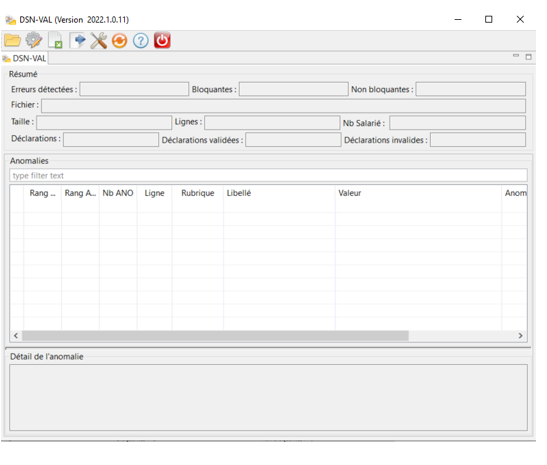Screen dimensions: 547x465
Task: Open tools with the wrench-screwdriver icon
Action: tap(99, 40)
